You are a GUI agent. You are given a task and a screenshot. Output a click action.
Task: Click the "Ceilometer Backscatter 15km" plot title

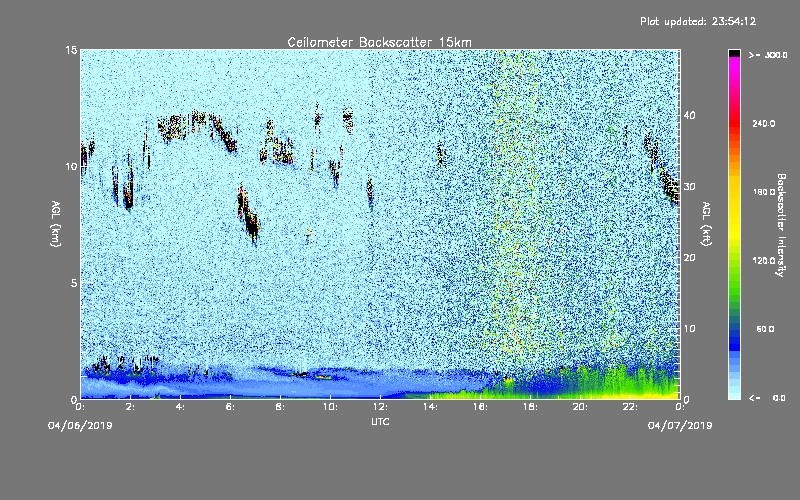379,42
